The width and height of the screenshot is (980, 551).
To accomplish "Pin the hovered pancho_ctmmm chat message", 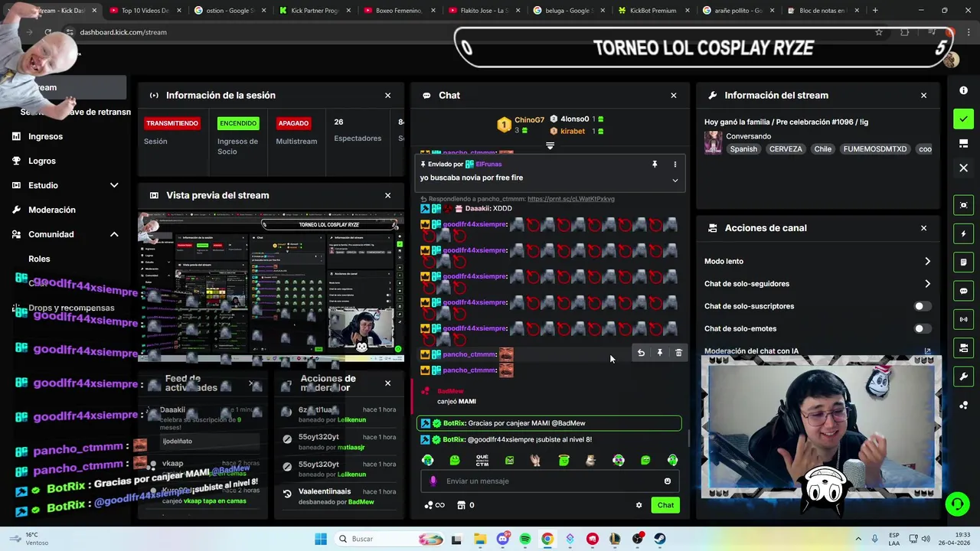I will point(659,353).
